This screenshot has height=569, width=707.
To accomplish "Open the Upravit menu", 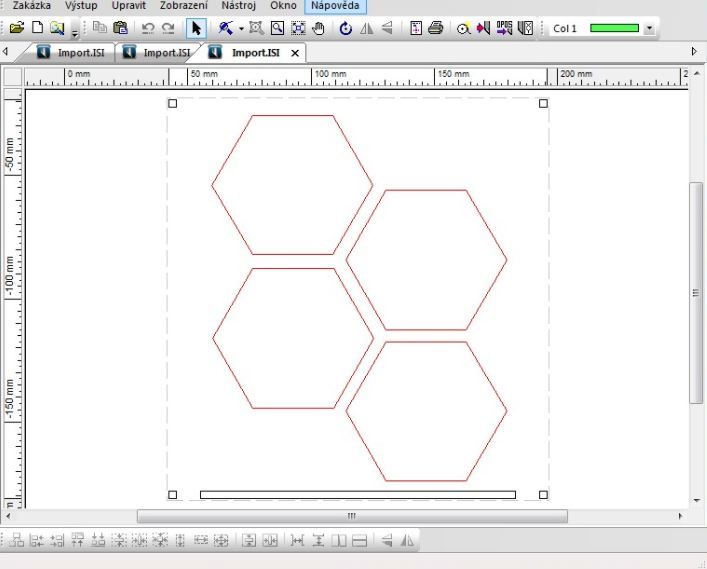I will point(129,6).
